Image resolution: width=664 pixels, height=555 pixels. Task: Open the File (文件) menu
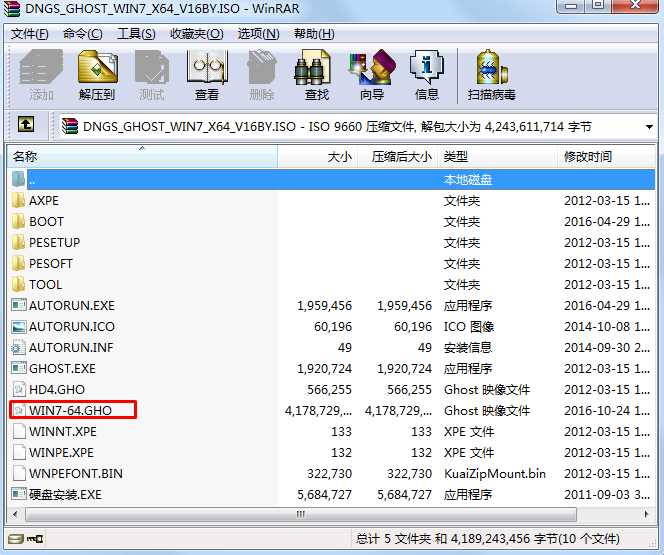tap(29, 34)
